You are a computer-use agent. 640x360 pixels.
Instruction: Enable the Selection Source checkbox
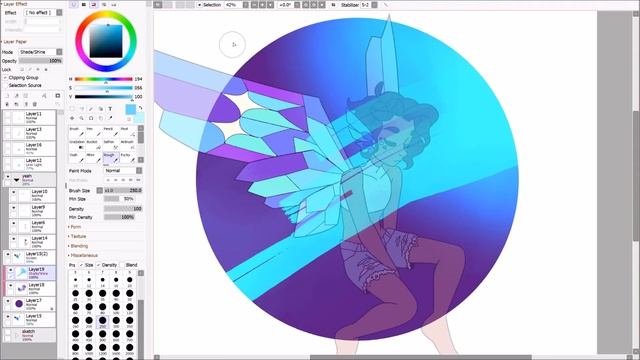(x=5, y=85)
